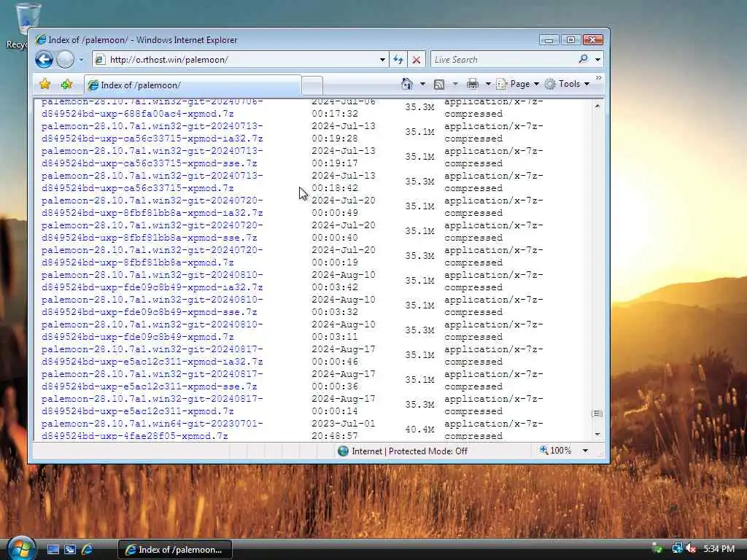Click the 2024-Aug-10 00:03:42 date text
Image resolution: width=747 pixels, height=560 pixels.
click(x=344, y=281)
